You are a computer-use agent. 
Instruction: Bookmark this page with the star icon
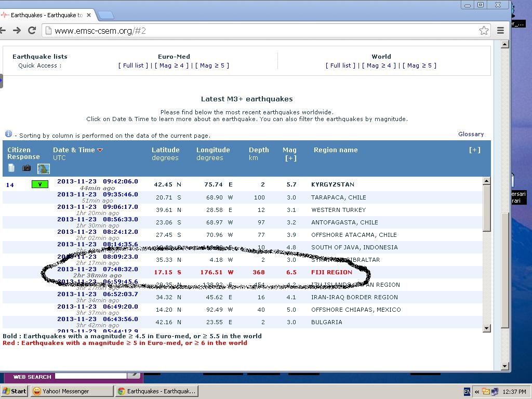pyautogui.click(x=484, y=31)
